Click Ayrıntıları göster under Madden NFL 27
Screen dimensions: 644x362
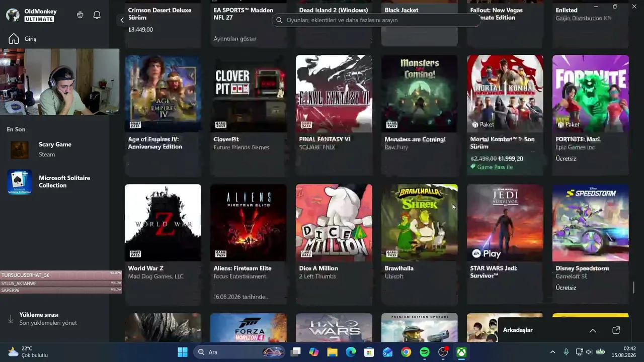tap(235, 39)
